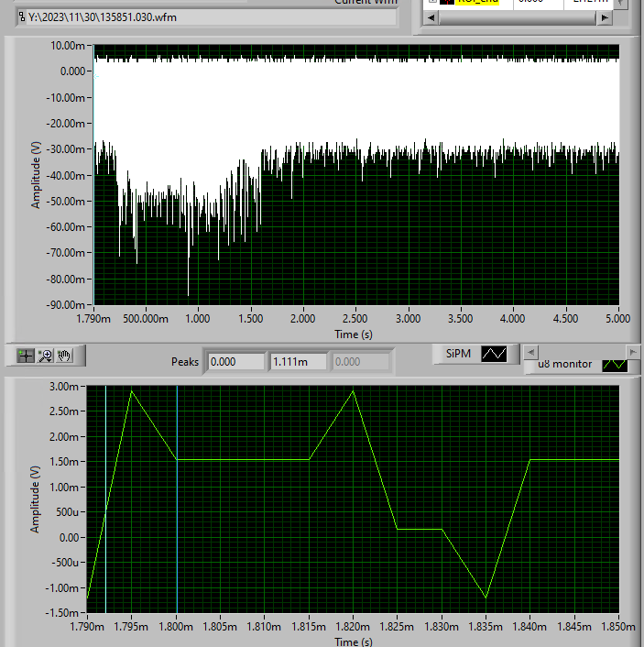Screen dimensions: 644x647
Task: Click the upper graph 10.00m amplitude label
Action: [67, 46]
